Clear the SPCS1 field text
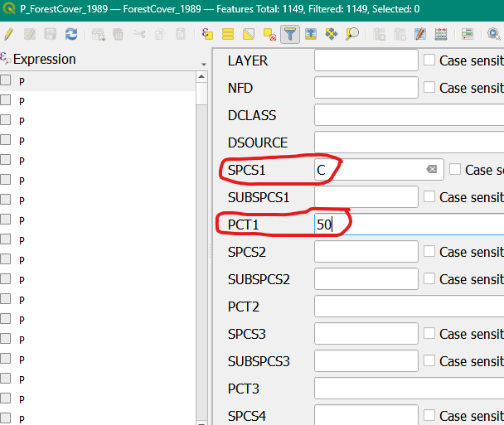 pos(431,170)
